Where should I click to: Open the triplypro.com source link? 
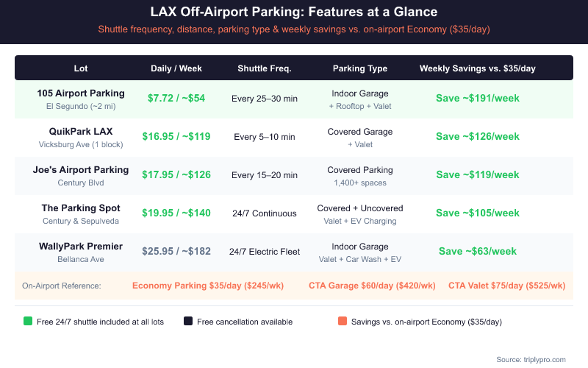point(531,359)
